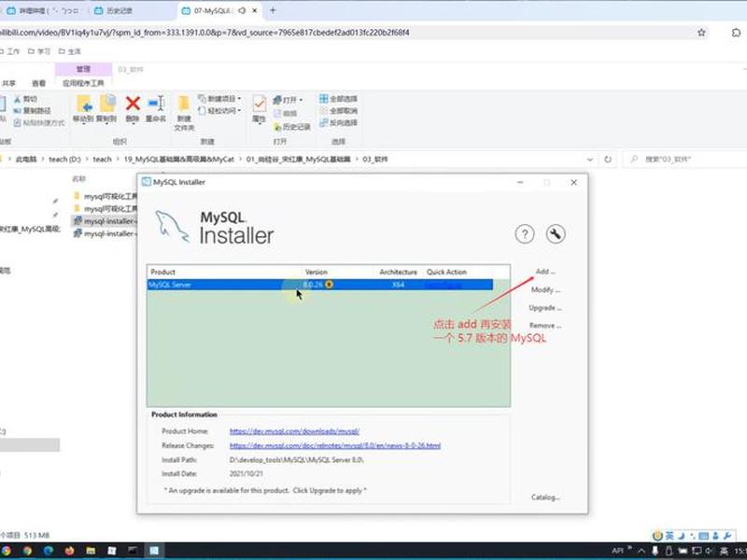This screenshot has height=560, width=747.
Task: Click the volume icon in system tray
Action: (x=710, y=551)
